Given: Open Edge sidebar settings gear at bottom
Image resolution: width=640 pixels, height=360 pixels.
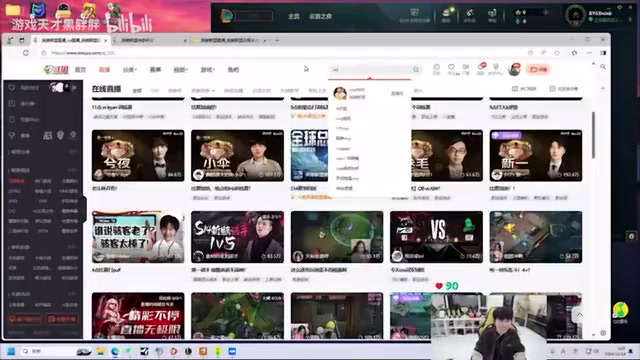Looking at the screenshot, I should click(x=603, y=333).
